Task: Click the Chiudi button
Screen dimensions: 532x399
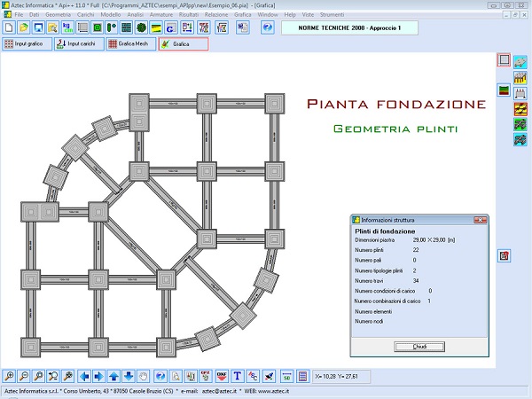Action: click(x=420, y=346)
